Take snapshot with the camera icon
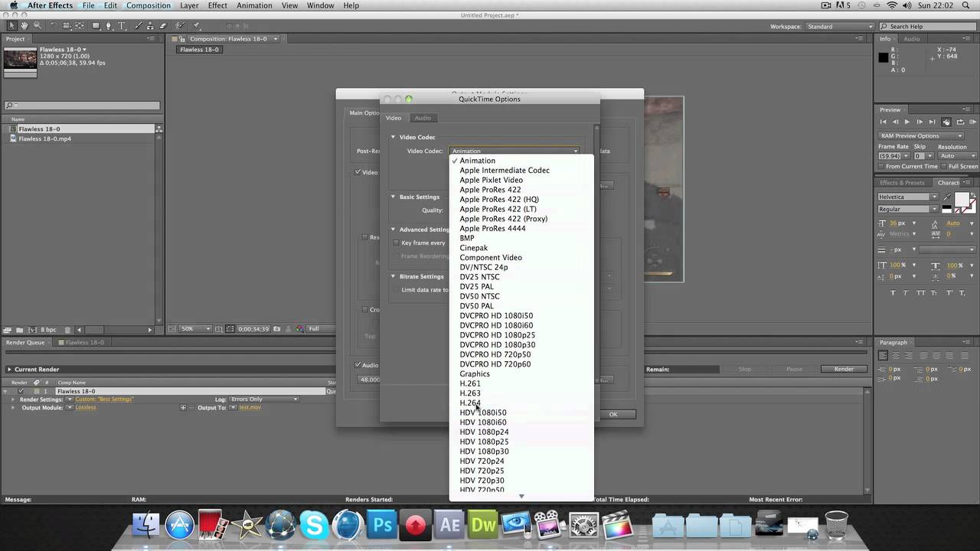 pyautogui.click(x=276, y=329)
